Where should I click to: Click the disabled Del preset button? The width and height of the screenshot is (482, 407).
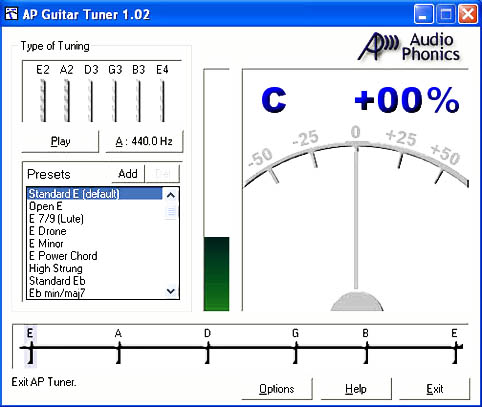163,174
